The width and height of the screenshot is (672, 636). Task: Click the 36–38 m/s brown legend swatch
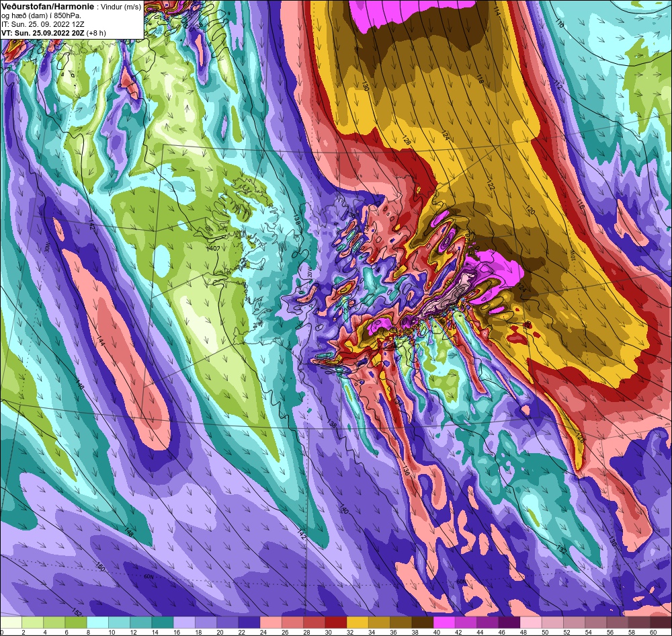click(x=401, y=623)
